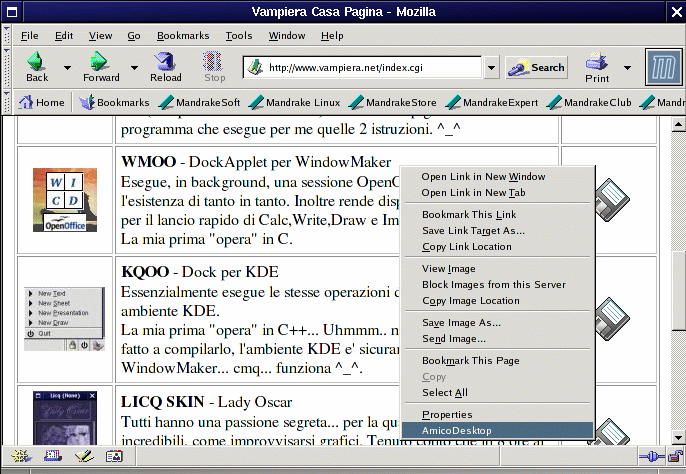
Task: Open Composer from the status bar icon
Action: coord(84,456)
